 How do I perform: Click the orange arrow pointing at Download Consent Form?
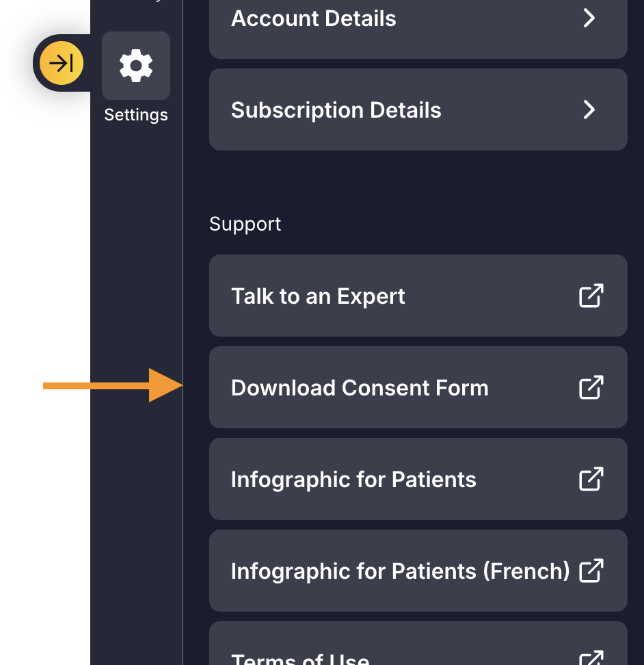tap(111, 387)
